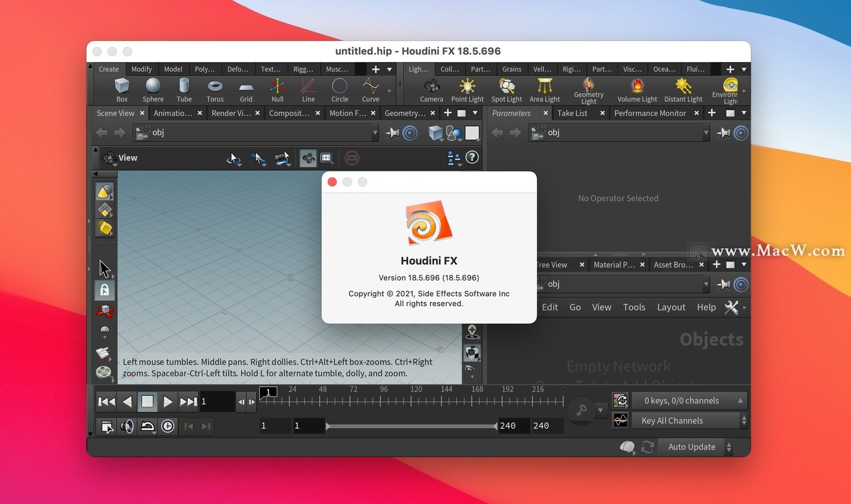Click the current frame number field
Viewport: 851px width, 504px height.
tap(217, 401)
